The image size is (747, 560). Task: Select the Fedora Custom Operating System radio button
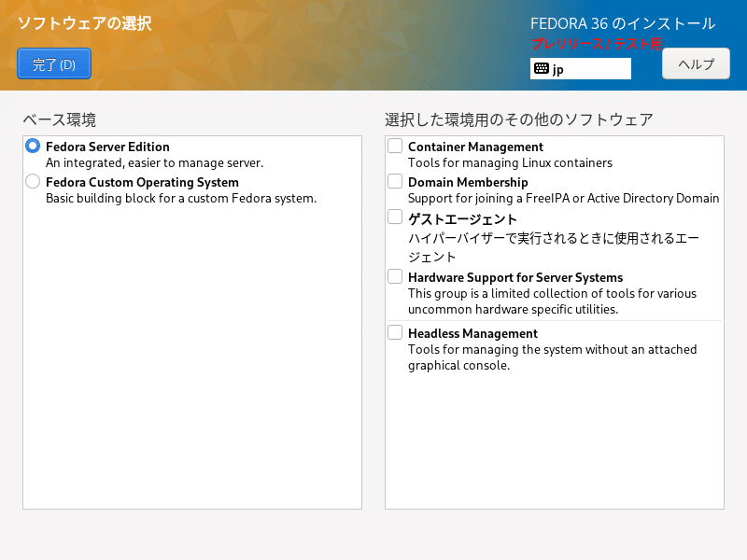tap(33, 181)
